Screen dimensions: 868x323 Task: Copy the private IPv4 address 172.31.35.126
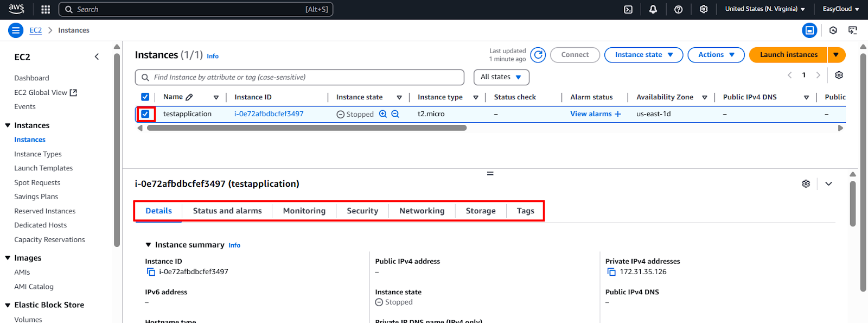611,272
